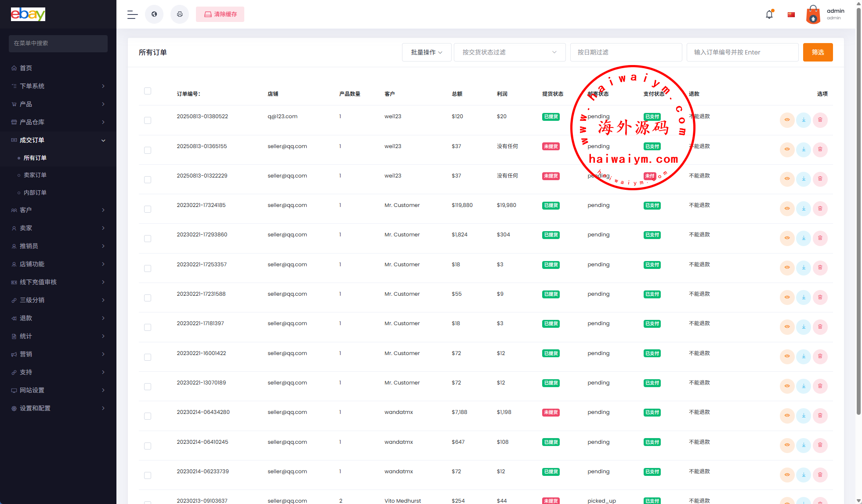This screenshot has height=504, width=862.
Task: Open the notification bell
Action: click(769, 15)
